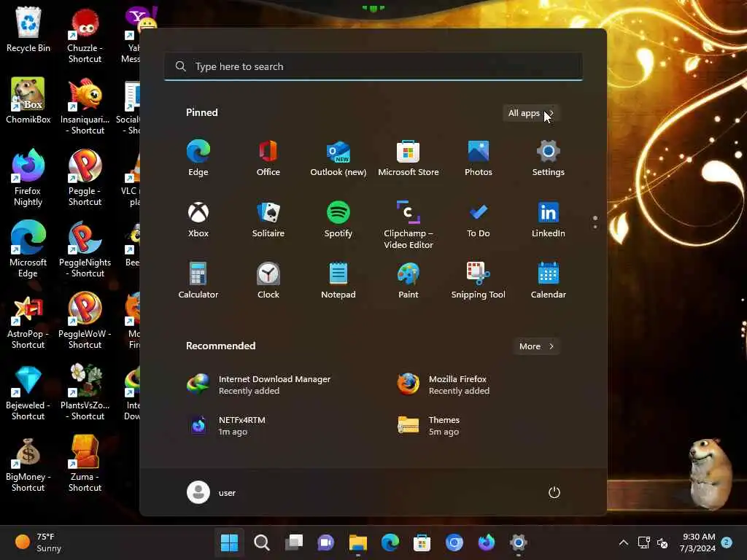Select Bejeweled shortcut on desktop
The height and width of the screenshot is (560, 747).
[28, 392]
